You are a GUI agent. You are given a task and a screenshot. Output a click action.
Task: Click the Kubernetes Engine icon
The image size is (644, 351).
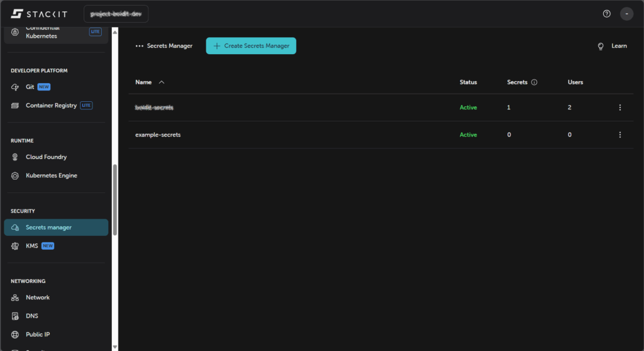[15, 175]
